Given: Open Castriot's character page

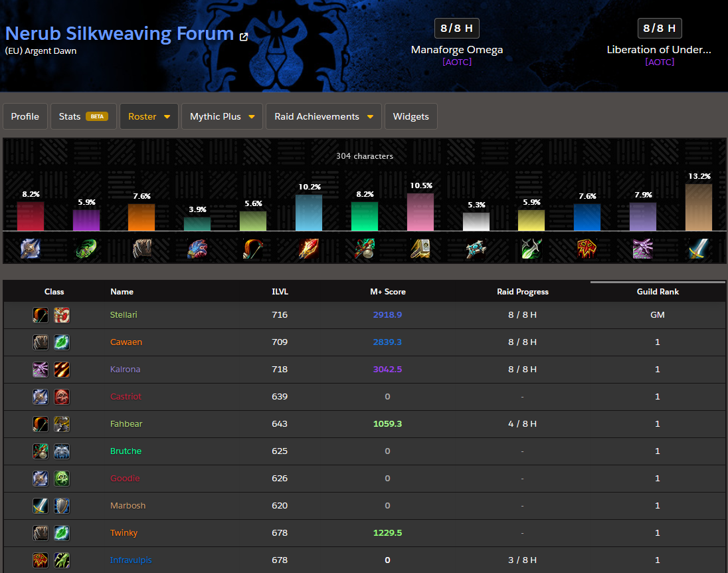Looking at the screenshot, I should [x=126, y=396].
